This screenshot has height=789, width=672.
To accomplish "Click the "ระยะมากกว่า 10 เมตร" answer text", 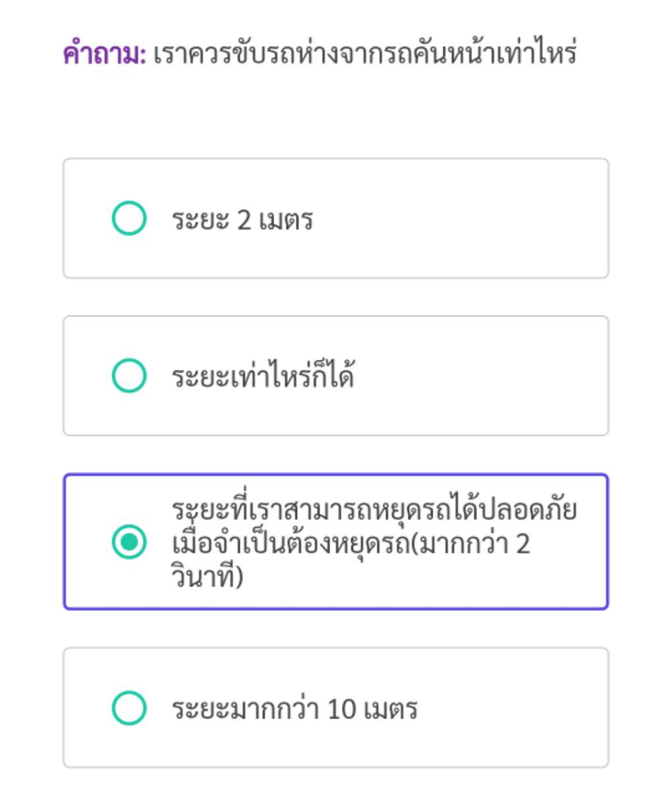I will tap(294, 709).
